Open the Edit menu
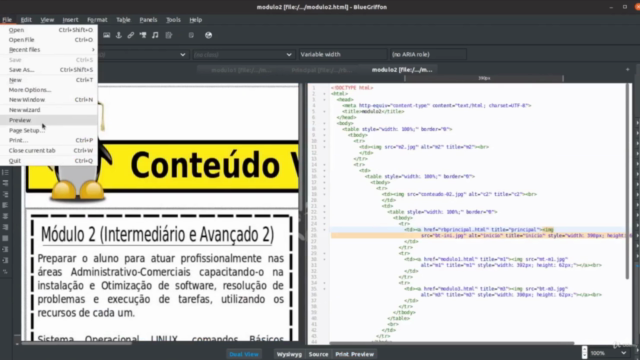Screen dimensions: 640x360 pos(26,20)
